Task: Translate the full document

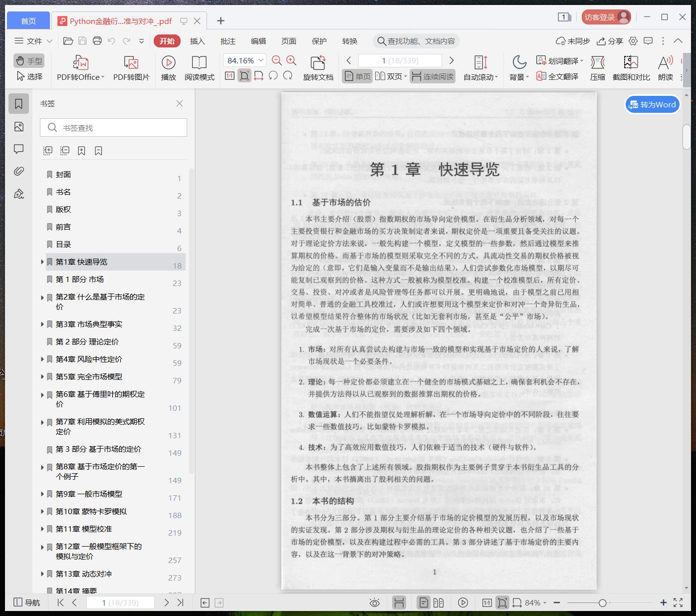Action: pos(557,76)
